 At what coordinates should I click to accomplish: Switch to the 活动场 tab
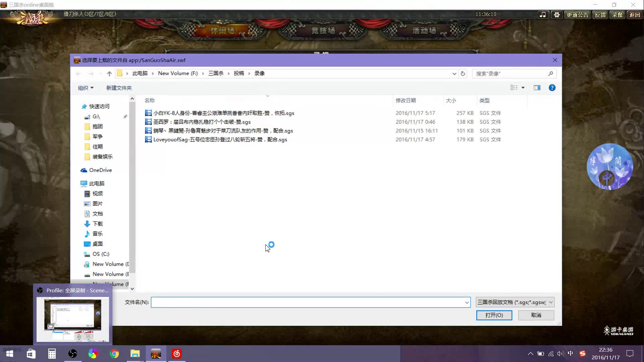tap(424, 31)
